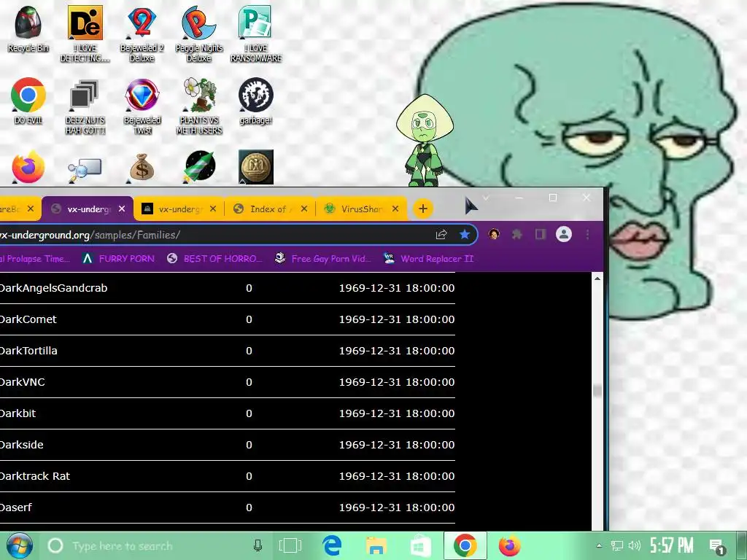The image size is (747, 560).
Task: Click the vertical scrollbar thumb
Action: pyautogui.click(x=597, y=391)
